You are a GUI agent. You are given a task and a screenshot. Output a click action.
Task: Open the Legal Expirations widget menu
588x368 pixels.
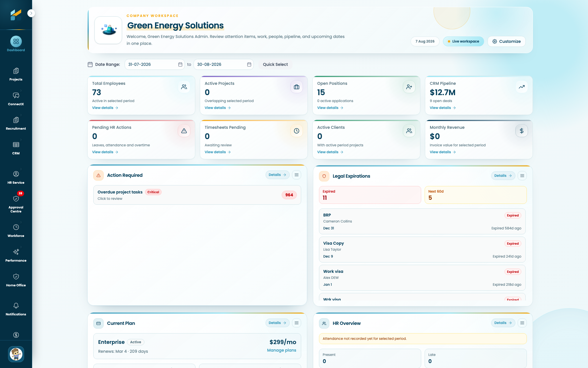[x=522, y=176]
